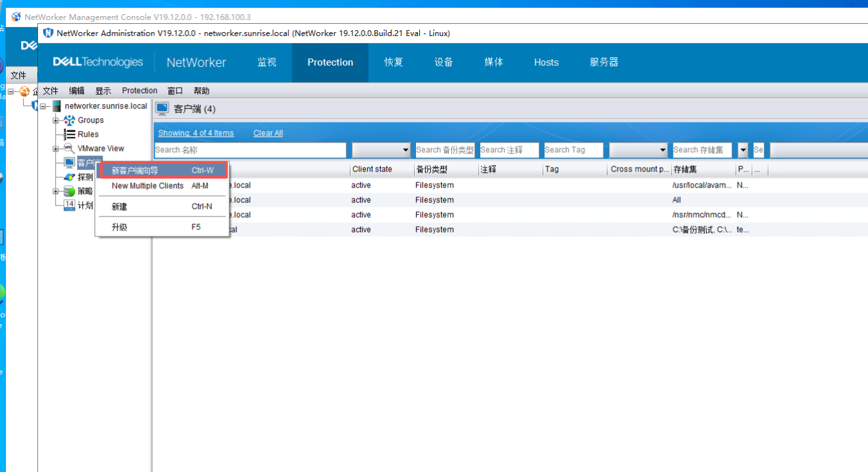
Task: Select the row with saveset All
Action: [510, 200]
